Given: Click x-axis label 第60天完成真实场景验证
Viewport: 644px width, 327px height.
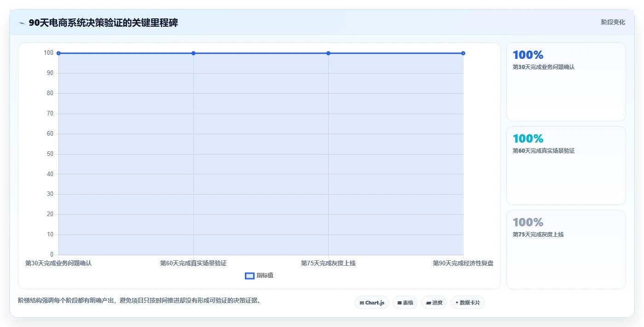Looking at the screenshot, I should coord(193,264).
